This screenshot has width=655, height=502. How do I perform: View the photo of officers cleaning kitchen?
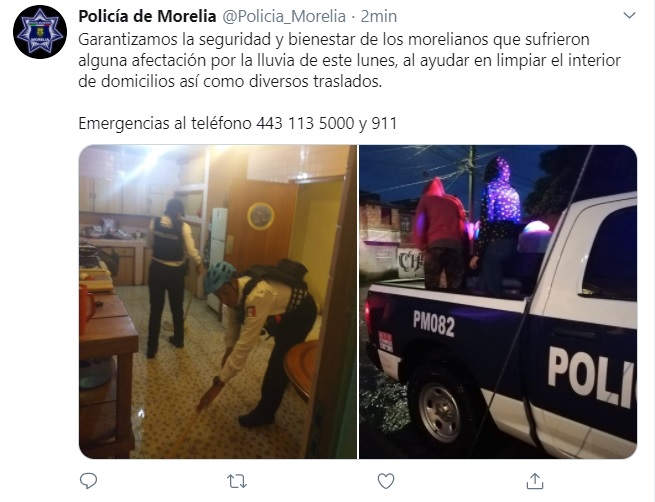point(218,302)
